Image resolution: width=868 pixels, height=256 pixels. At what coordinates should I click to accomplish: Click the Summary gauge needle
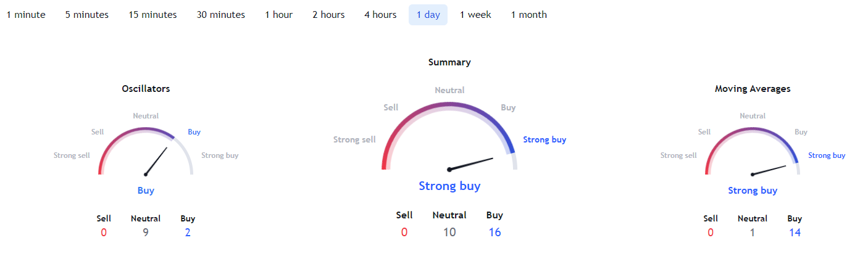click(470, 163)
